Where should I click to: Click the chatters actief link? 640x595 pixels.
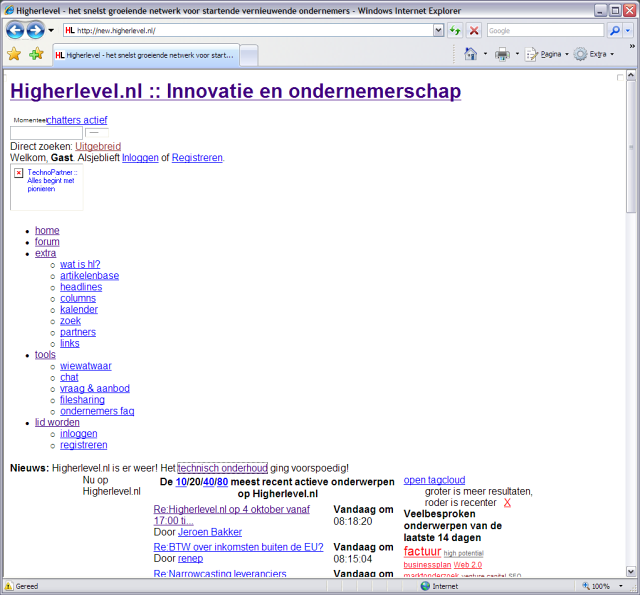coord(77,120)
